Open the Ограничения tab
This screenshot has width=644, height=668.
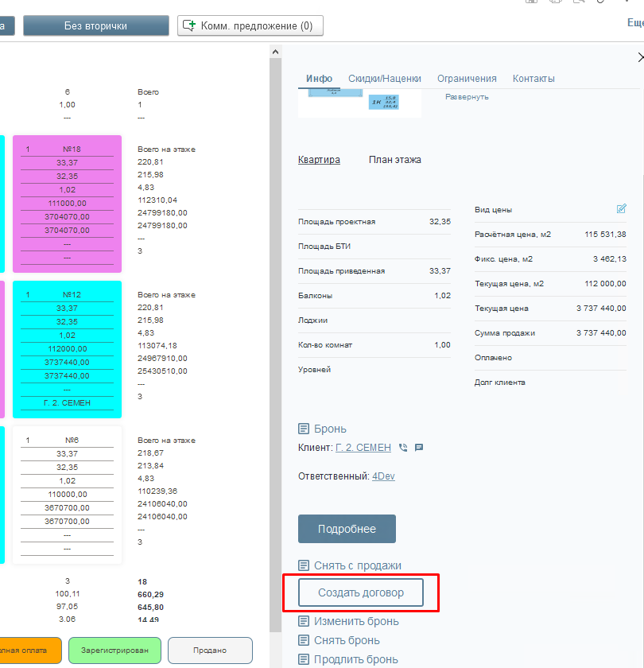[467, 79]
